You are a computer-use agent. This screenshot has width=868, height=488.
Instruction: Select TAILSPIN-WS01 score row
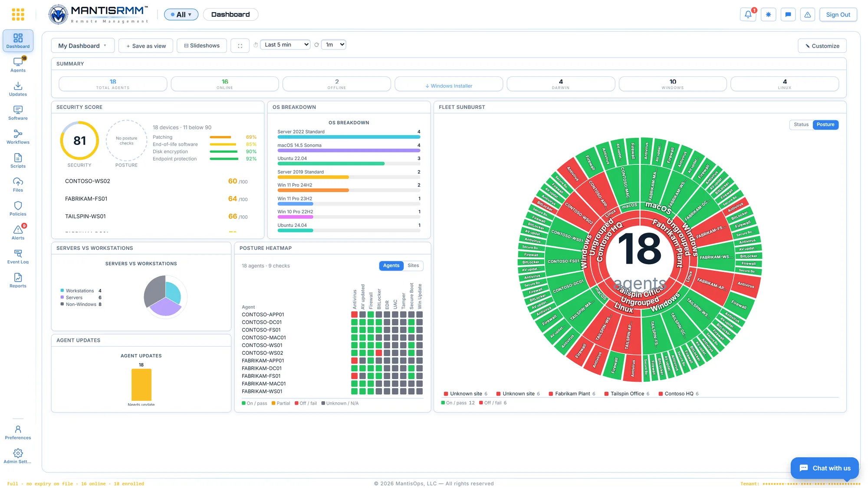156,216
